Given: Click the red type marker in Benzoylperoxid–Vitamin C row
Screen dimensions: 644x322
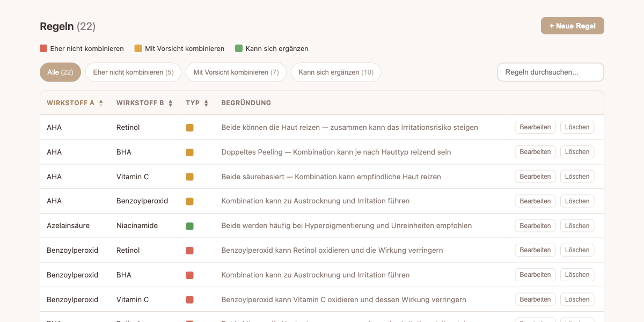Looking at the screenshot, I should point(189,299).
